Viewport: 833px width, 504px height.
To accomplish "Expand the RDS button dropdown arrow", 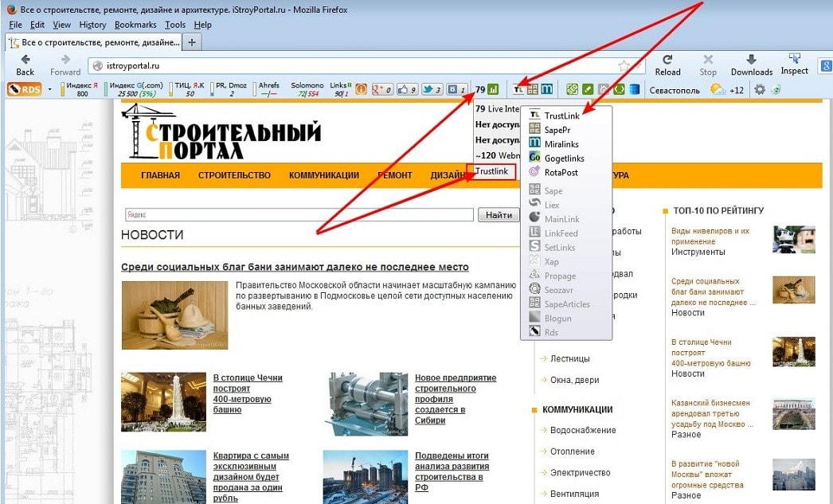I will [x=50, y=89].
